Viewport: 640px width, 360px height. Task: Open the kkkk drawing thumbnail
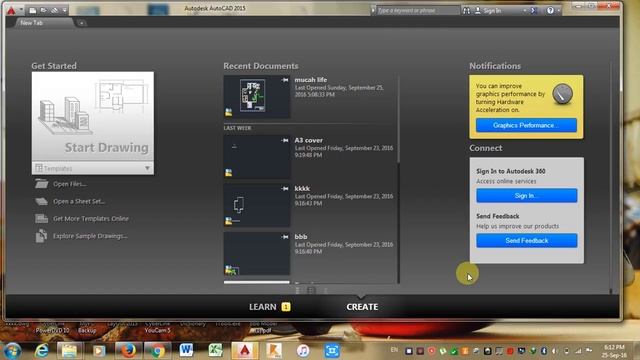point(257,205)
